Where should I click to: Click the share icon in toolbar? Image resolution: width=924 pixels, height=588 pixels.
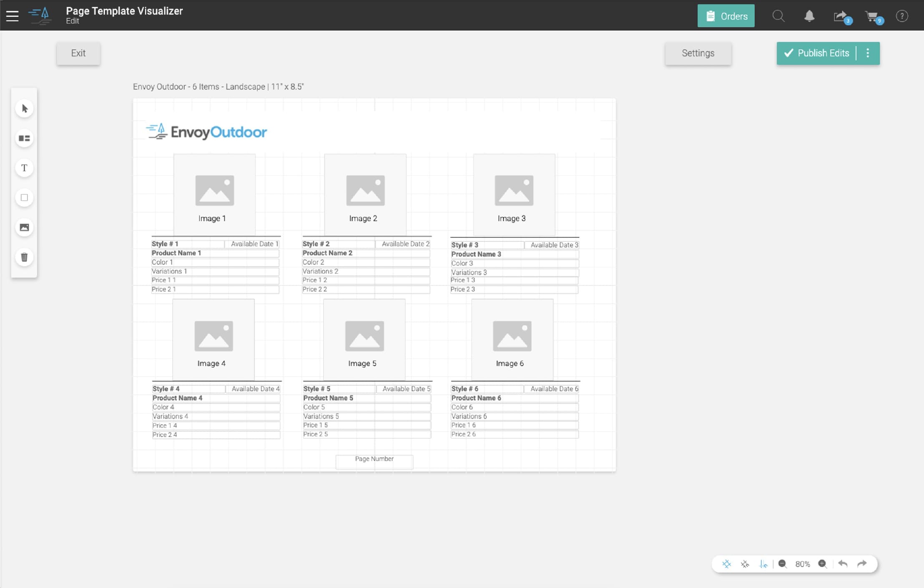[841, 15]
